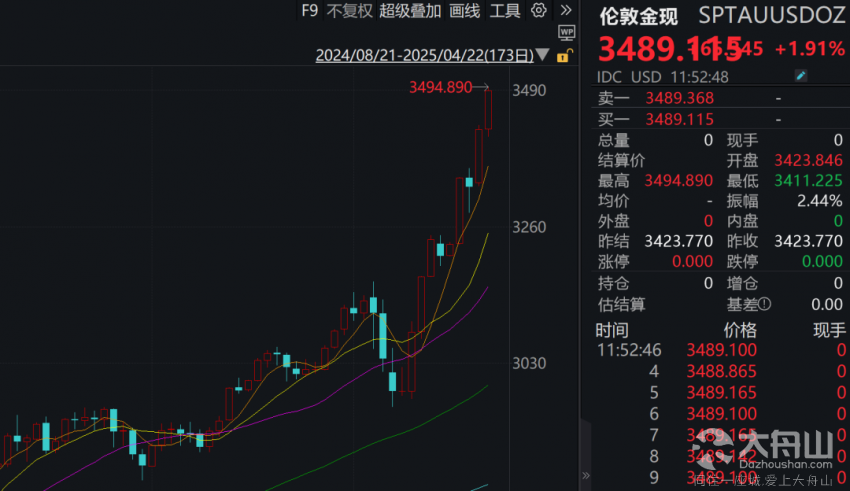Select the 卖一 price 3489.368
This screenshot has height=491, width=850.
pos(679,98)
